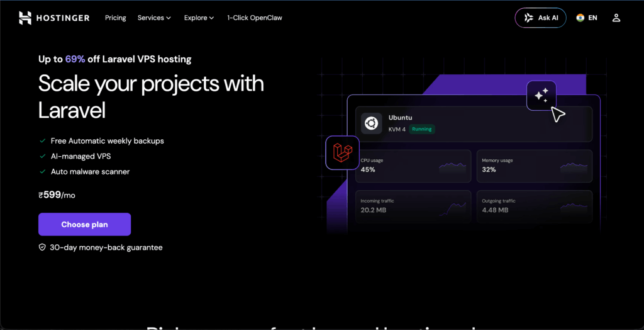The height and width of the screenshot is (330, 644).
Task: Open the 1-Click OpenClaw link
Action: click(x=255, y=18)
